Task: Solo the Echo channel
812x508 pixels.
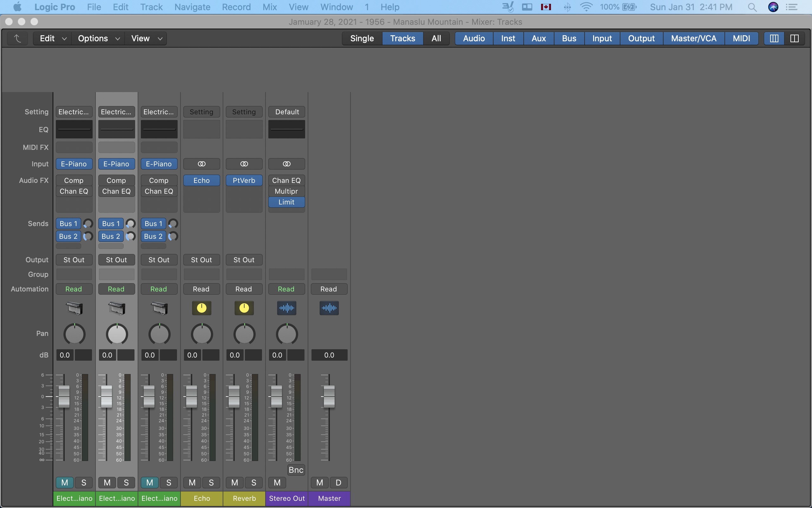Action: [x=211, y=483]
